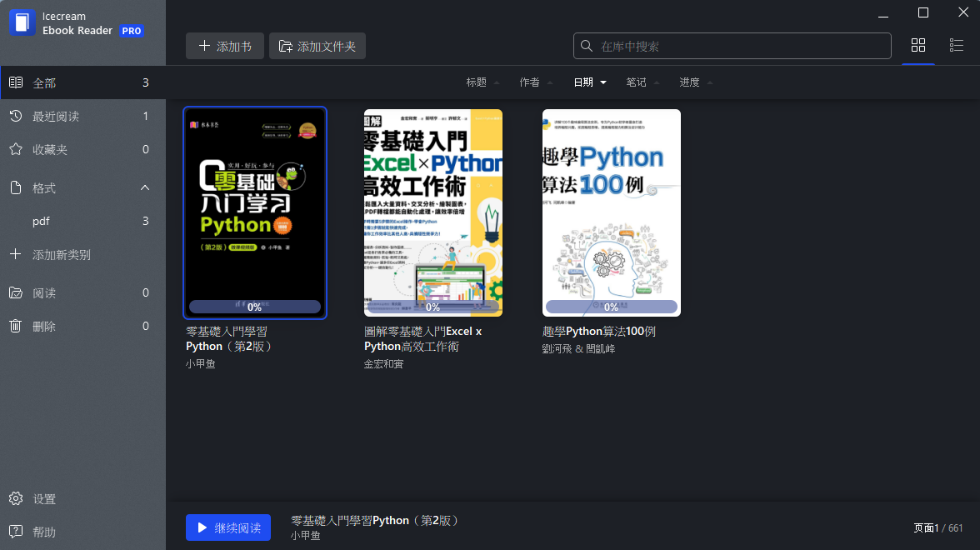Click the settings gear icon
Image resolution: width=980 pixels, height=550 pixels.
pos(16,498)
